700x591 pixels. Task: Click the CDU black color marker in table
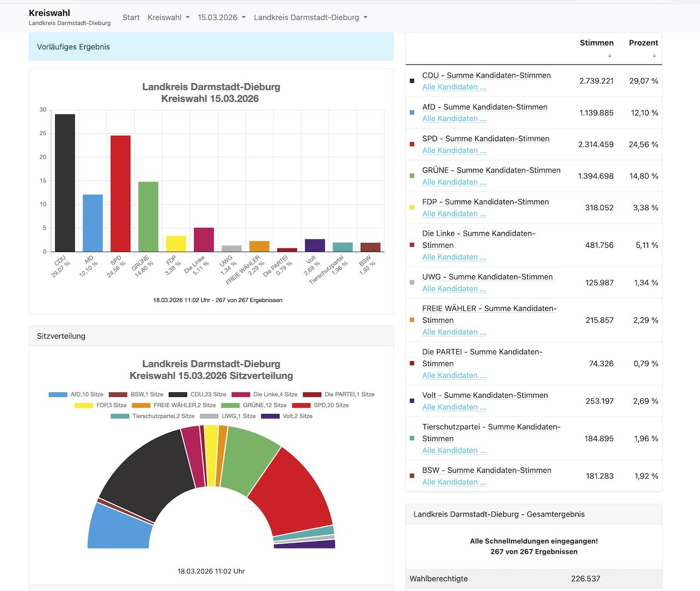pyautogui.click(x=412, y=81)
